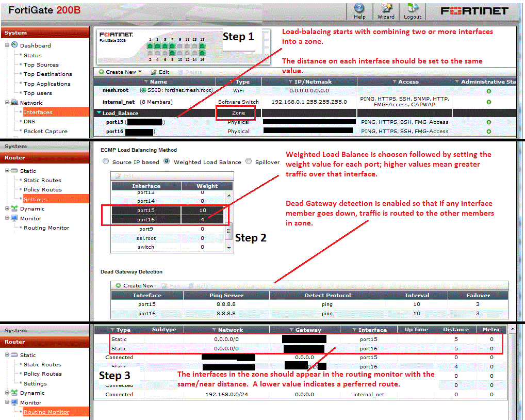This screenshot has width=525, height=420.
Task: Open System section in middle panel
Action: click(45, 147)
